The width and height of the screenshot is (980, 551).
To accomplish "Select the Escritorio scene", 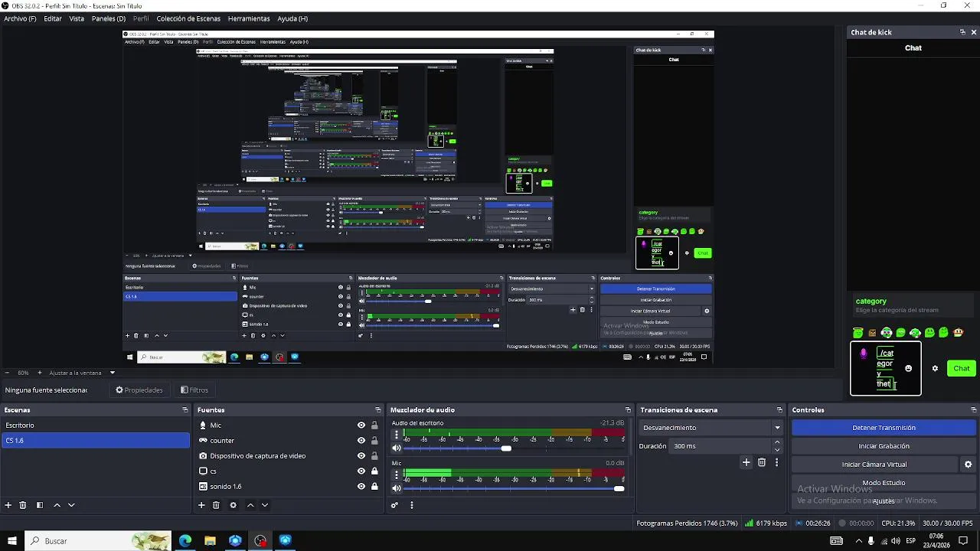I will pos(95,425).
